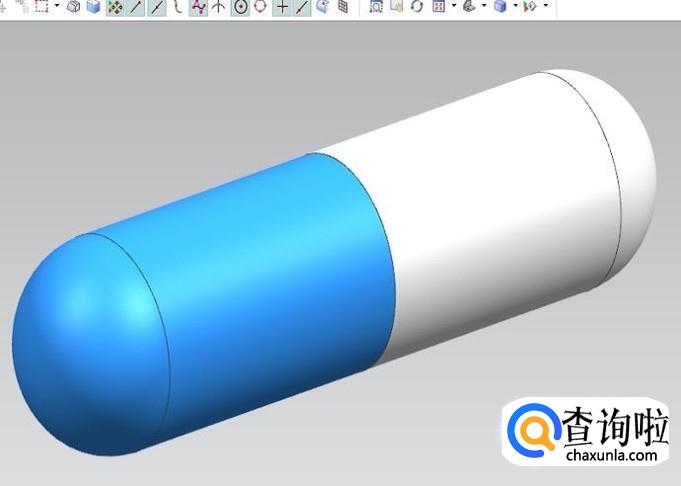Toggle Existing Point plus snap icon

click(x=282, y=7)
